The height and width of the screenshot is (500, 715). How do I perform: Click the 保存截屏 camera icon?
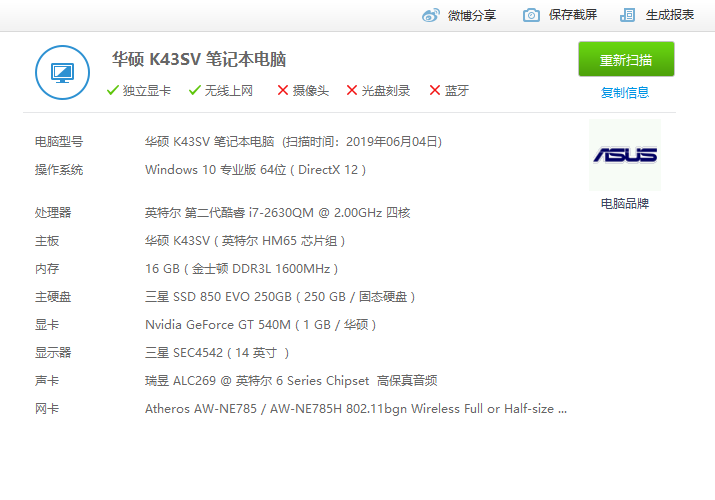[x=531, y=15]
